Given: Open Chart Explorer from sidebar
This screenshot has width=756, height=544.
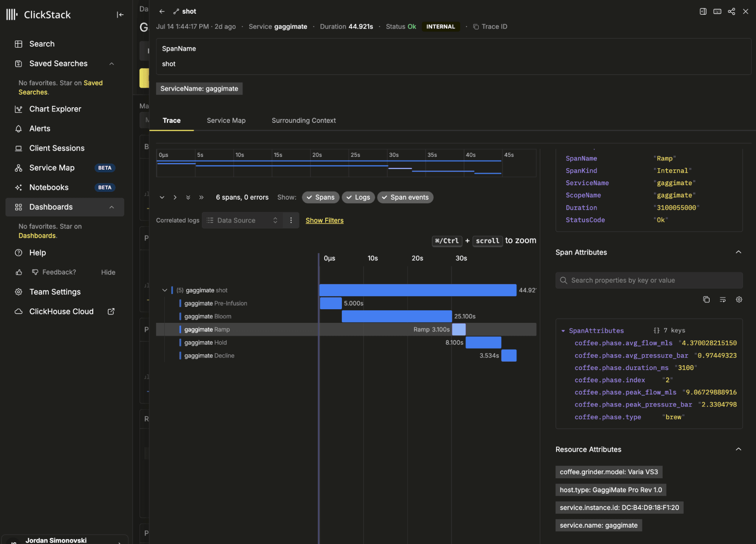Looking at the screenshot, I should pyautogui.click(x=55, y=109).
